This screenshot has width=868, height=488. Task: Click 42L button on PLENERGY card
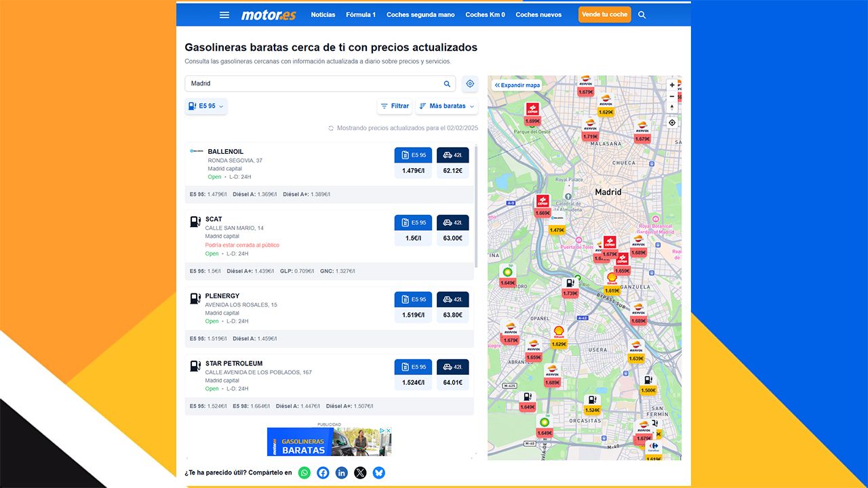click(x=452, y=300)
